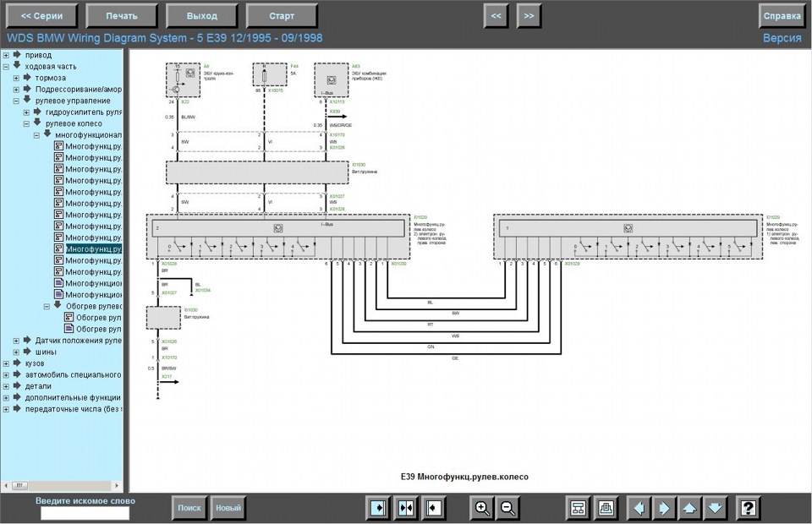Open the hierarchy overview icon

[x=578, y=509]
